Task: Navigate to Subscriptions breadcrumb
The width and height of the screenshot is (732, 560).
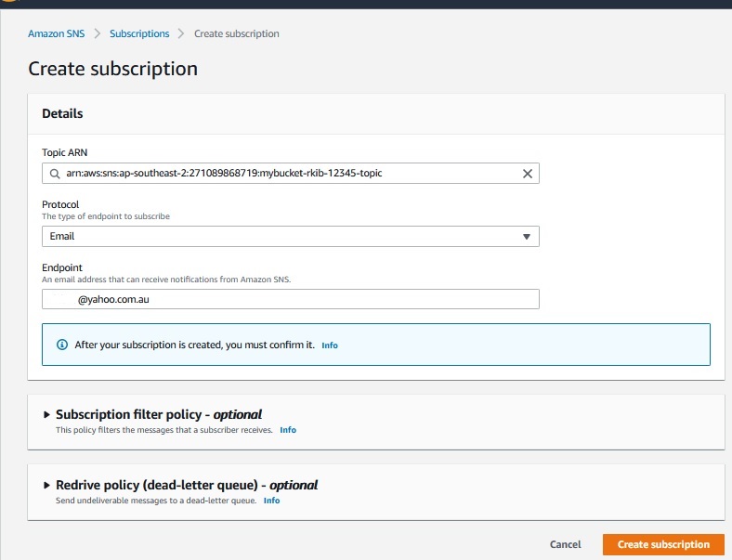Action: [139, 34]
